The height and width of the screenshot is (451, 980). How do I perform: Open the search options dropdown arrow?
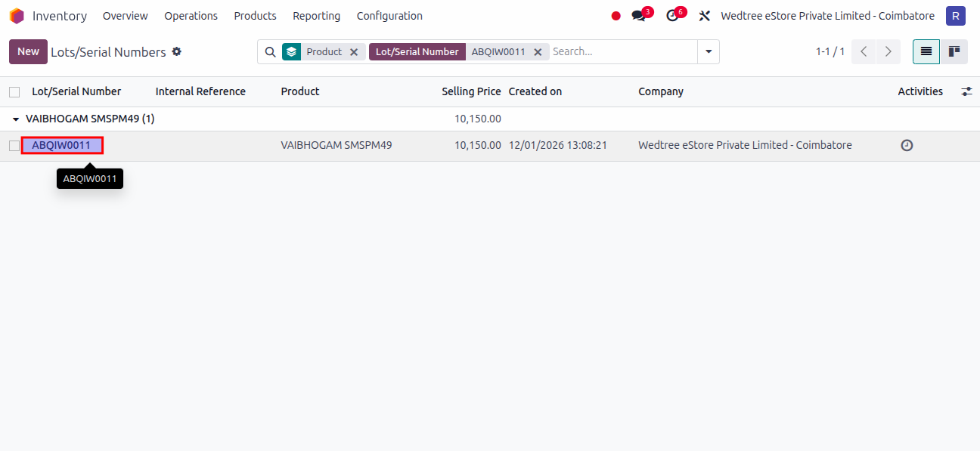(709, 51)
